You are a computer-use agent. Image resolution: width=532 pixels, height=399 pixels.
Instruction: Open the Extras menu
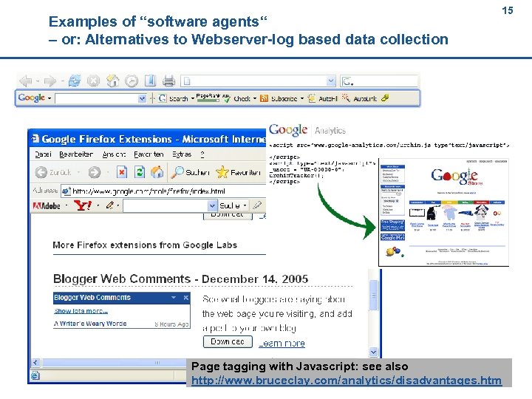(x=182, y=154)
